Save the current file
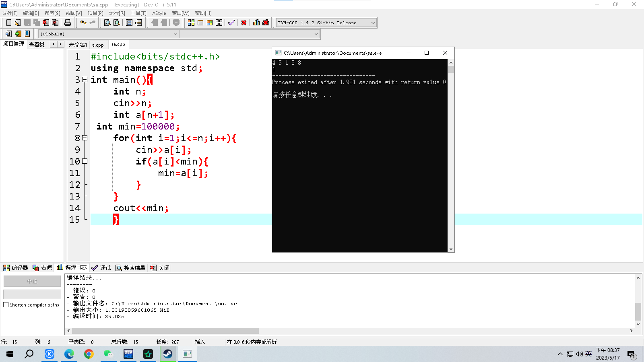This screenshot has height=362, width=644. (x=27, y=23)
